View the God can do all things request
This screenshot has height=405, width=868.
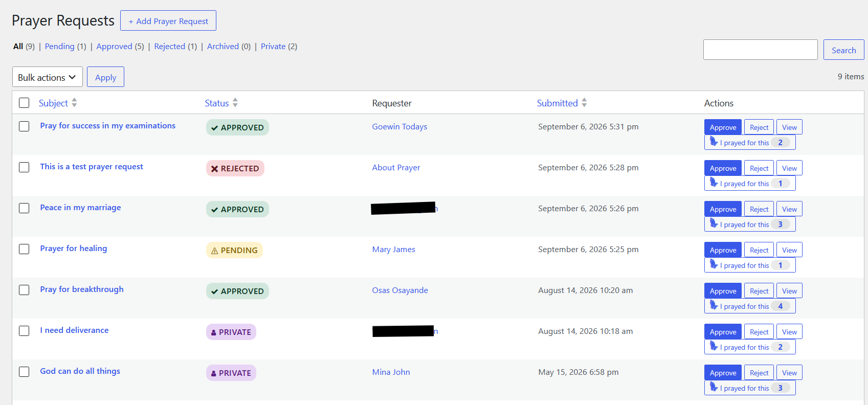click(789, 373)
